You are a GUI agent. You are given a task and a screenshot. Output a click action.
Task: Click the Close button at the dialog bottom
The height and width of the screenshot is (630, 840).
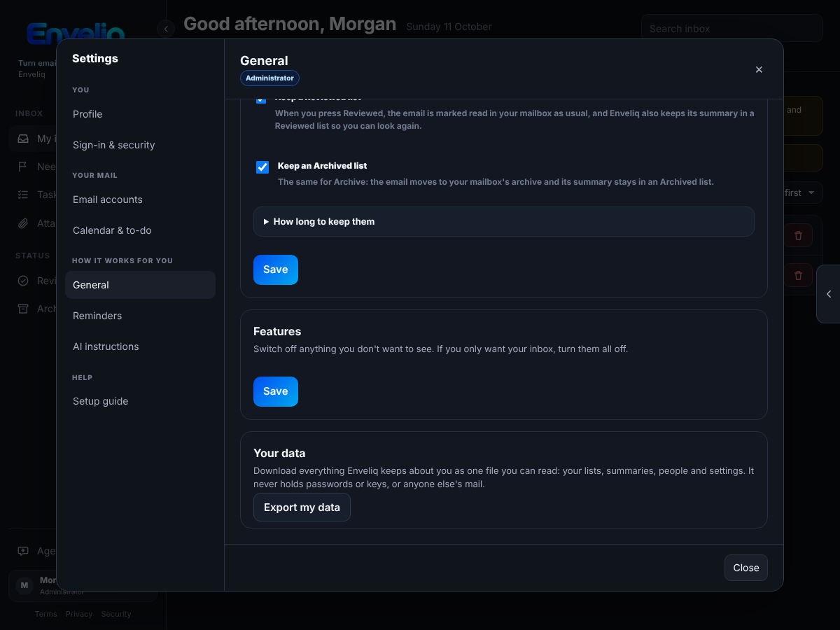[746, 568]
